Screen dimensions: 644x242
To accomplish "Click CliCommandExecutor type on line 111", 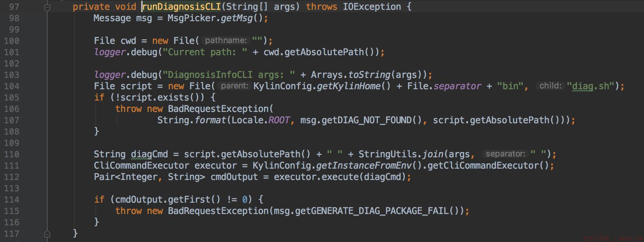I will [x=142, y=166].
